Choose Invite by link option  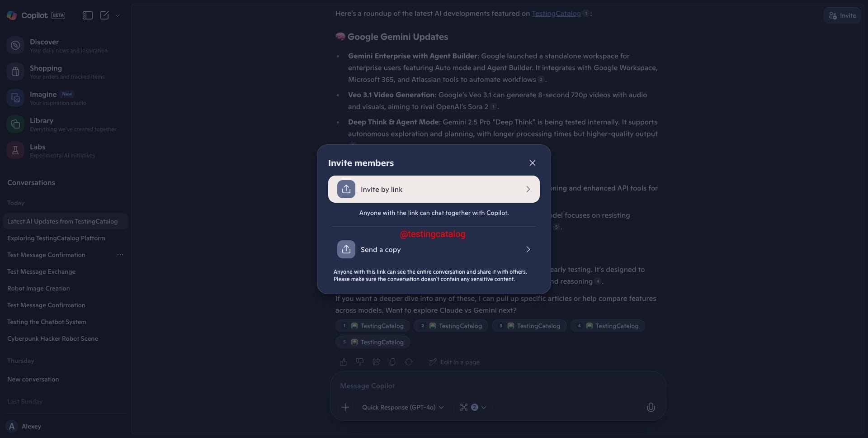pyautogui.click(x=434, y=189)
